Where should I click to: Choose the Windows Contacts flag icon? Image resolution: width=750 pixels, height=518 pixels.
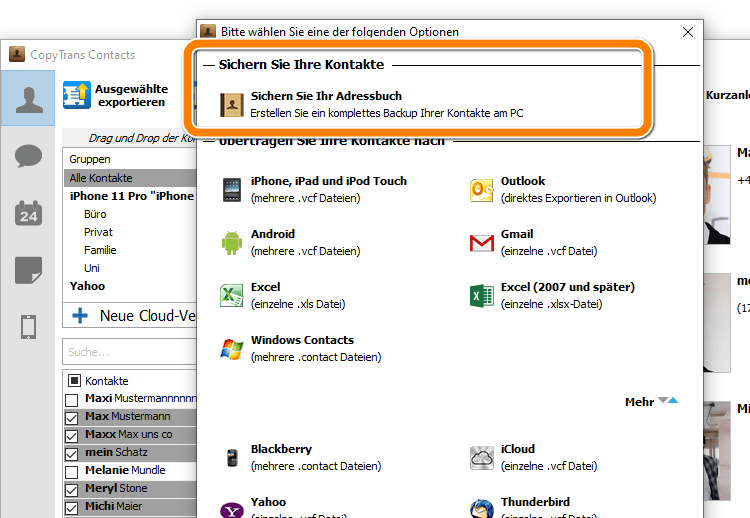coord(232,349)
